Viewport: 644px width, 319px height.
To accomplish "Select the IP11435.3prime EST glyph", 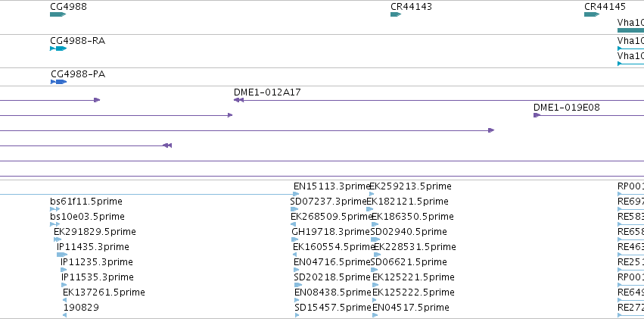I will (62, 255).
